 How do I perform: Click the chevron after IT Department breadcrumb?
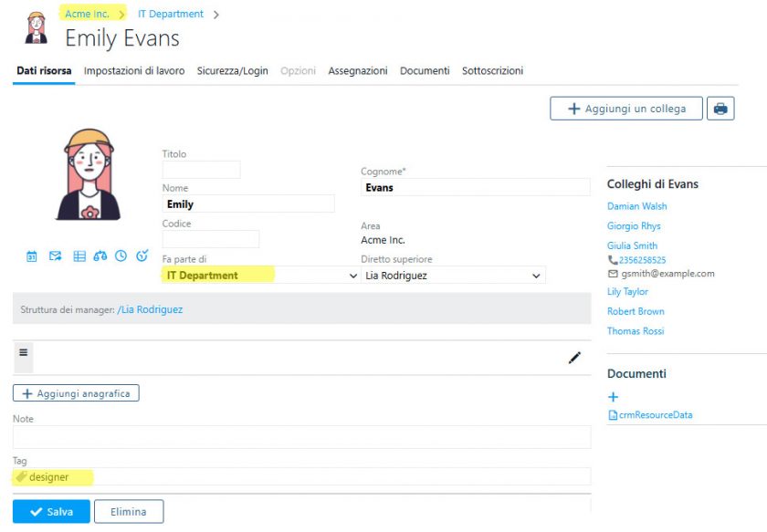[216, 15]
